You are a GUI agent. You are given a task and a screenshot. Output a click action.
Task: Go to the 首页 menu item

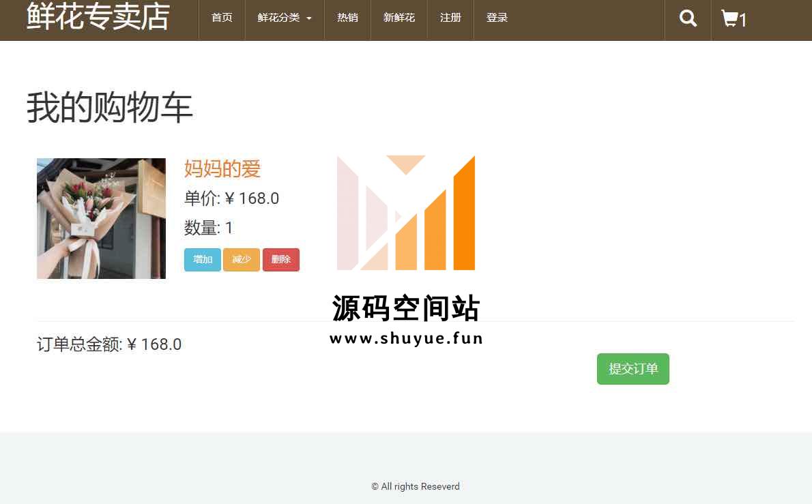pyautogui.click(x=222, y=18)
